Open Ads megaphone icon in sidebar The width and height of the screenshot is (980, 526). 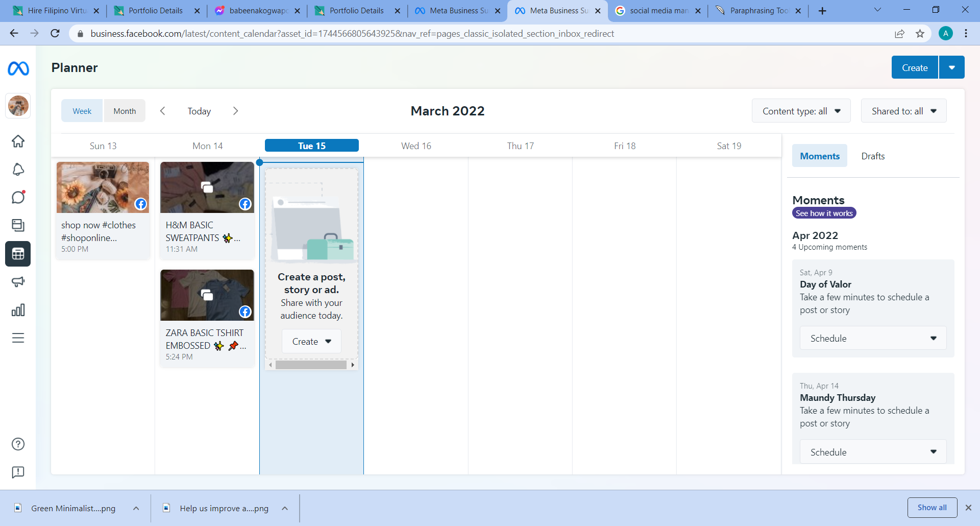pos(18,282)
